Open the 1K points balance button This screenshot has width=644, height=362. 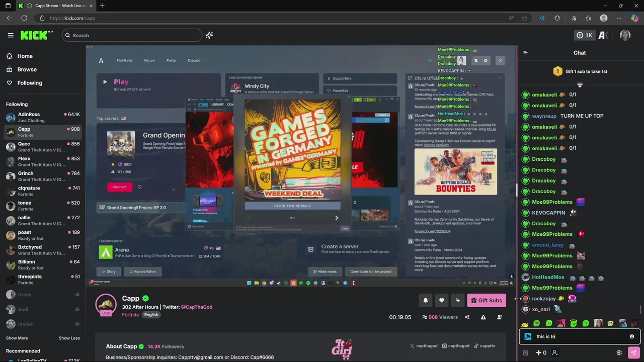pyautogui.click(x=585, y=35)
